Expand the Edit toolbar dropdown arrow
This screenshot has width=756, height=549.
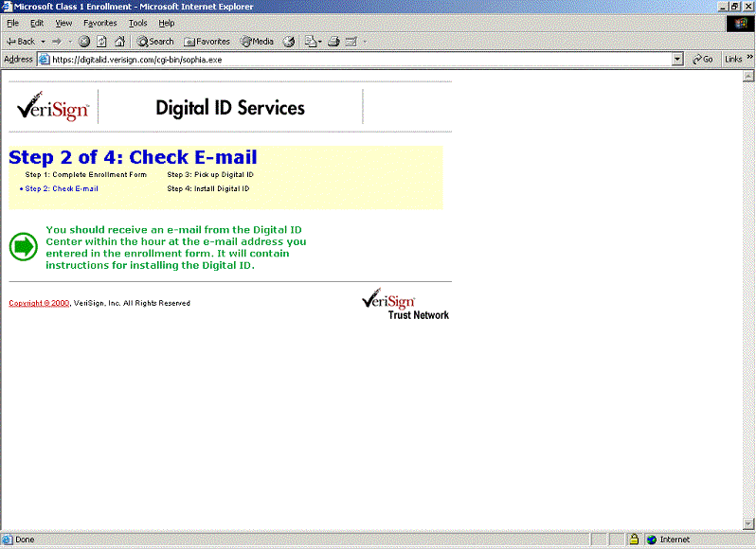365,42
